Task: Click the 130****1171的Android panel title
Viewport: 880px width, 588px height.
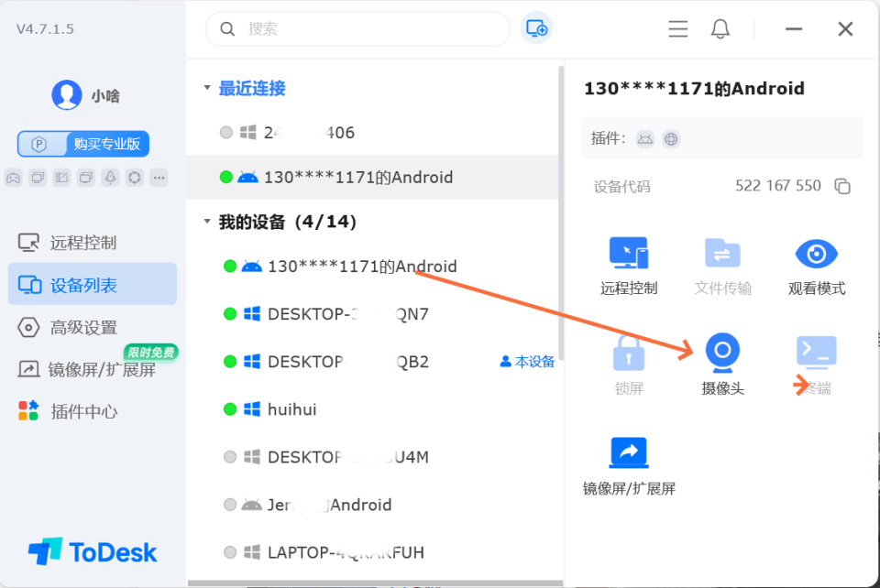Action: coord(694,89)
